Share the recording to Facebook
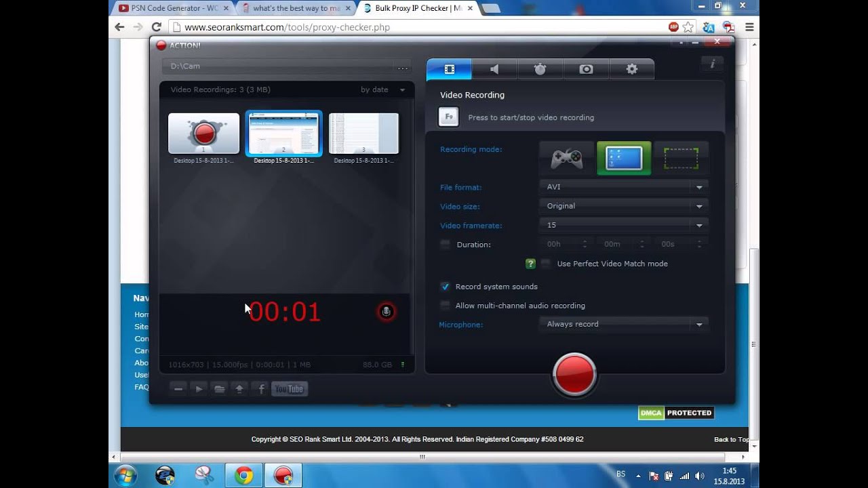 coord(261,388)
